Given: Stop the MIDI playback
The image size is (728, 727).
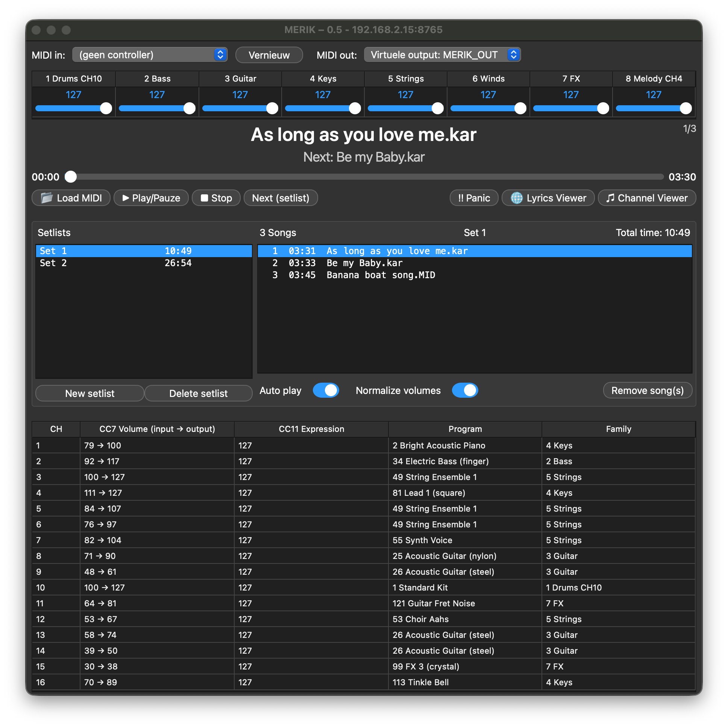Looking at the screenshot, I should [216, 198].
